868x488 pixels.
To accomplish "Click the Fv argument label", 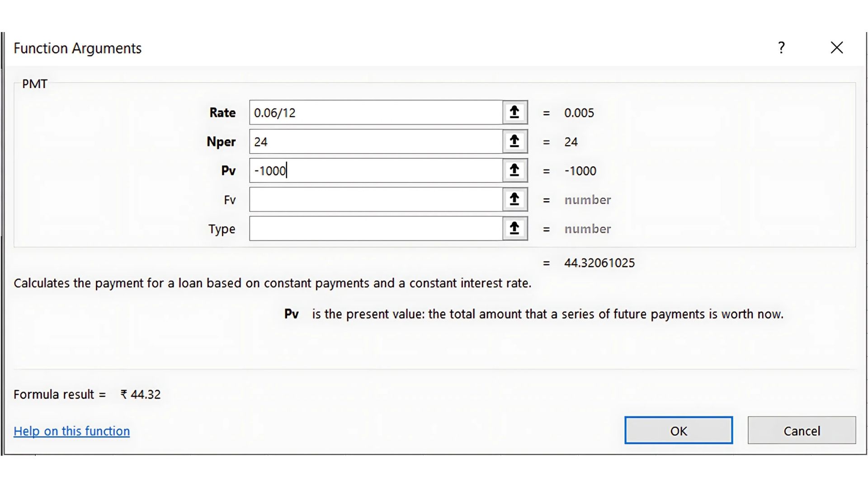I will 229,200.
